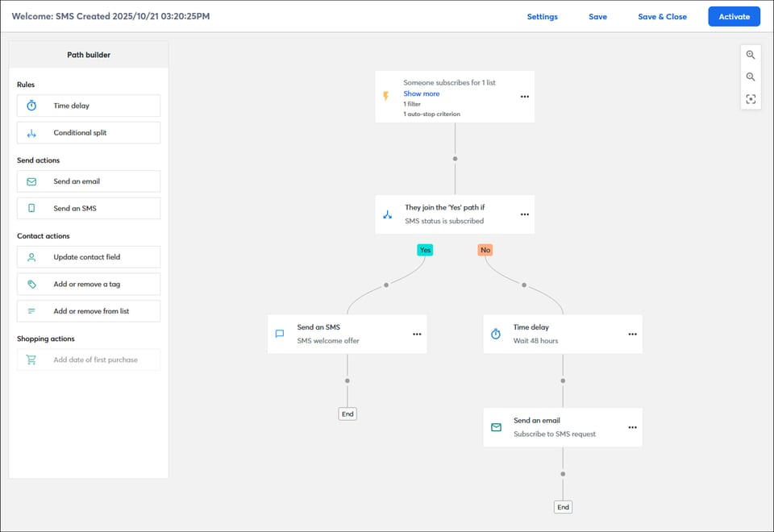This screenshot has width=774, height=532.
Task: Click the zoom in magnifier icon
Action: [x=751, y=55]
